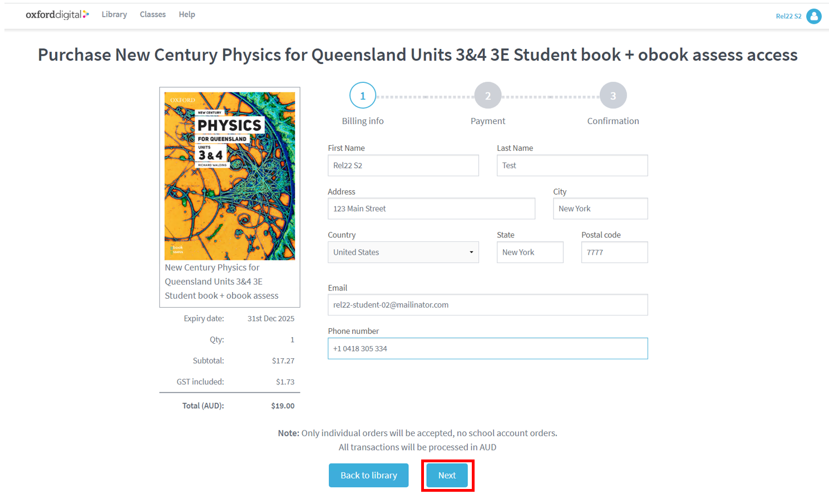The image size is (829, 504).
Task: Open the user profile avatar icon
Action: pyautogui.click(x=813, y=16)
